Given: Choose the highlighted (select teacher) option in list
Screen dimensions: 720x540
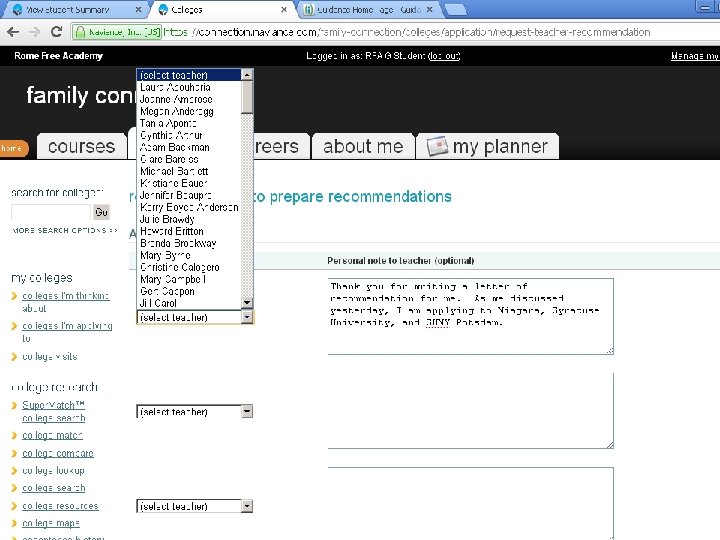Looking at the screenshot, I should point(189,75).
